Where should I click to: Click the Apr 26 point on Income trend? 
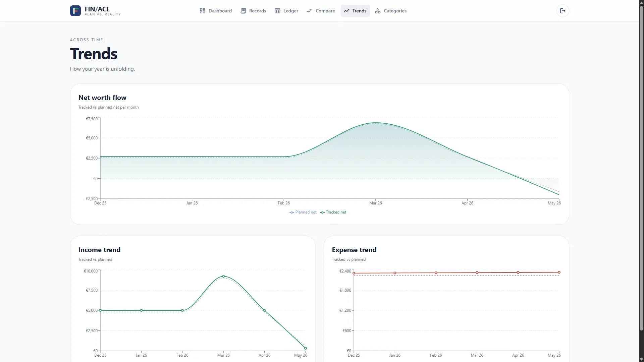[x=264, y=310]
